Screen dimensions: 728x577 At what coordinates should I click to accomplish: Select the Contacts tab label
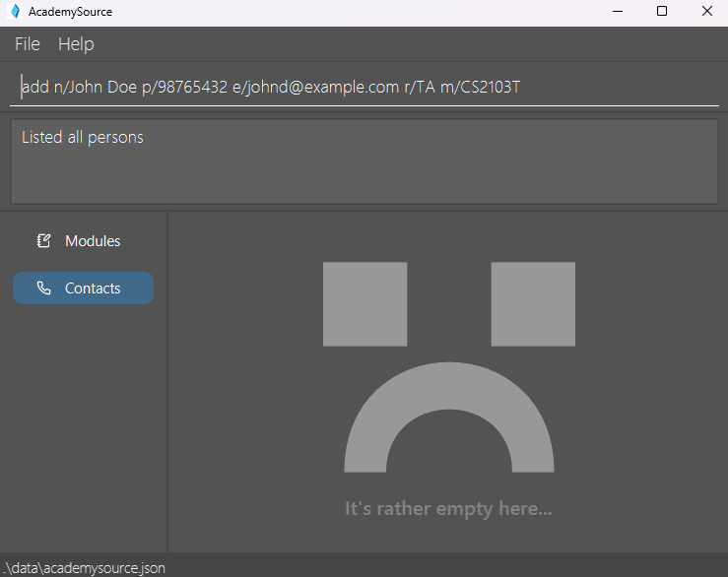point(93,288)
